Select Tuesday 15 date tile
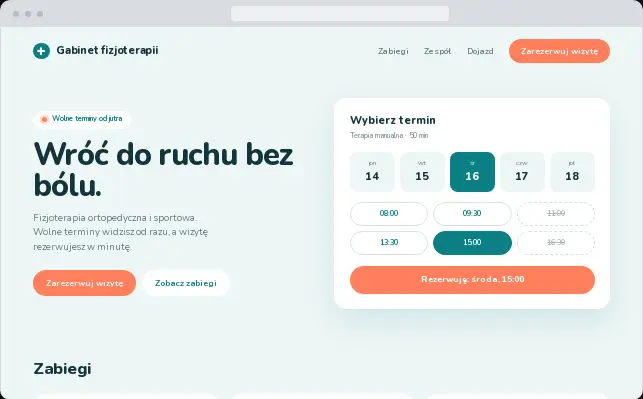The image size is (643, 399). [x=422, y=172]
